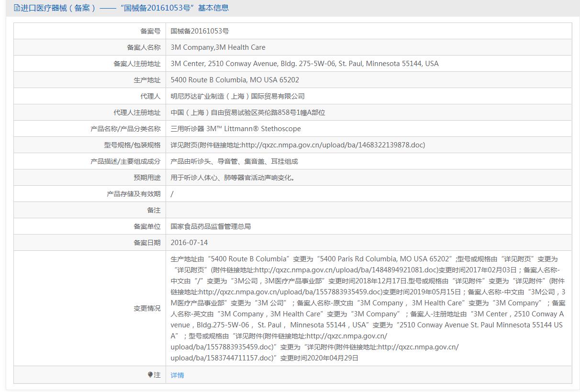The width and height of the screenshot is (580, 392).
Task: Click the 备案人名称 value 3M Company,3M Health Care
Action: 218,47
